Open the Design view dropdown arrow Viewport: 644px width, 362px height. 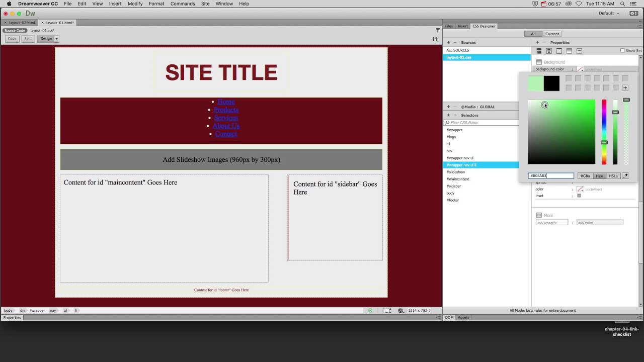pos(56,39)
